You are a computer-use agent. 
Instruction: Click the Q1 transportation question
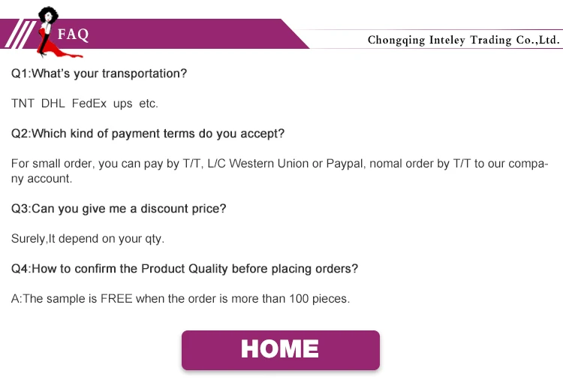(99, 74)
